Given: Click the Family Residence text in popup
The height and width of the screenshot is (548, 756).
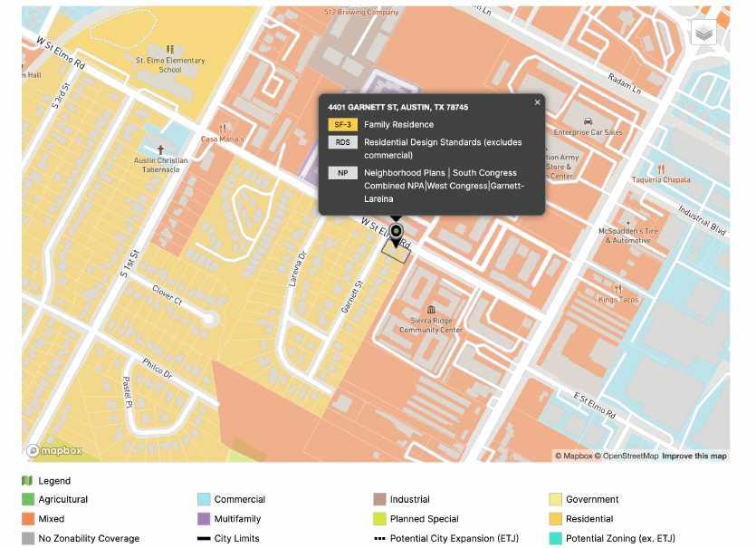Looking at the screenshot, I should (398, 124).
